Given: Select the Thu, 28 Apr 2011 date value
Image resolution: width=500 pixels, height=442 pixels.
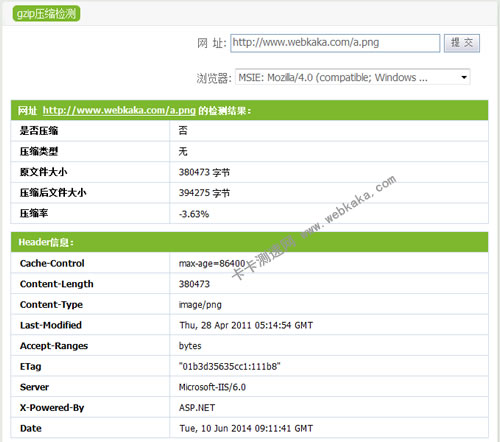Looking at the screenshot, I should pos(246,325).
